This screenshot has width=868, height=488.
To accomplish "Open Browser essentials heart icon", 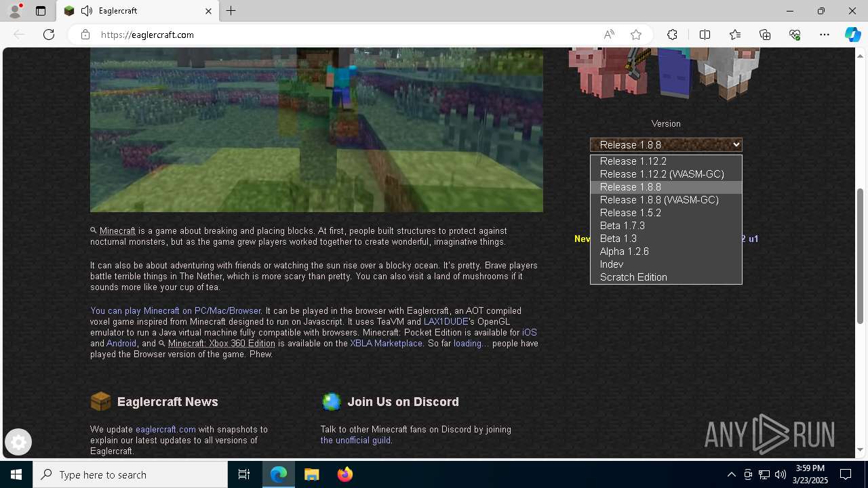I will tap(795, 35).
